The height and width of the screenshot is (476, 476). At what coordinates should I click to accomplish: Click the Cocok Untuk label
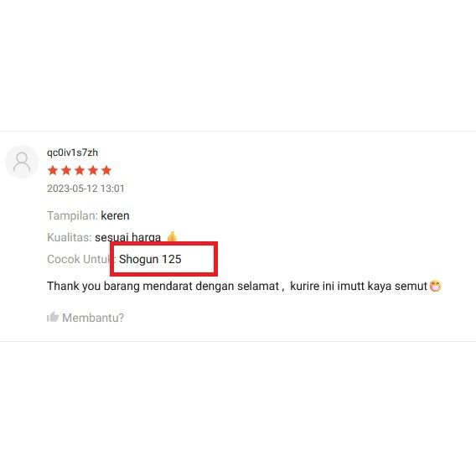[80, 259]
